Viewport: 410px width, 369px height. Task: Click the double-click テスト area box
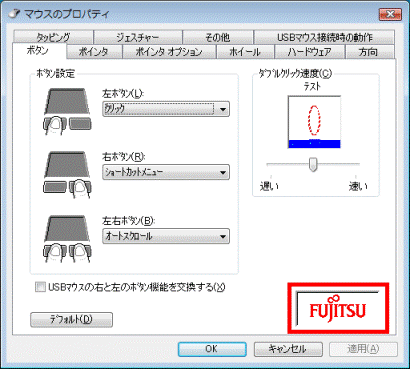314,122
